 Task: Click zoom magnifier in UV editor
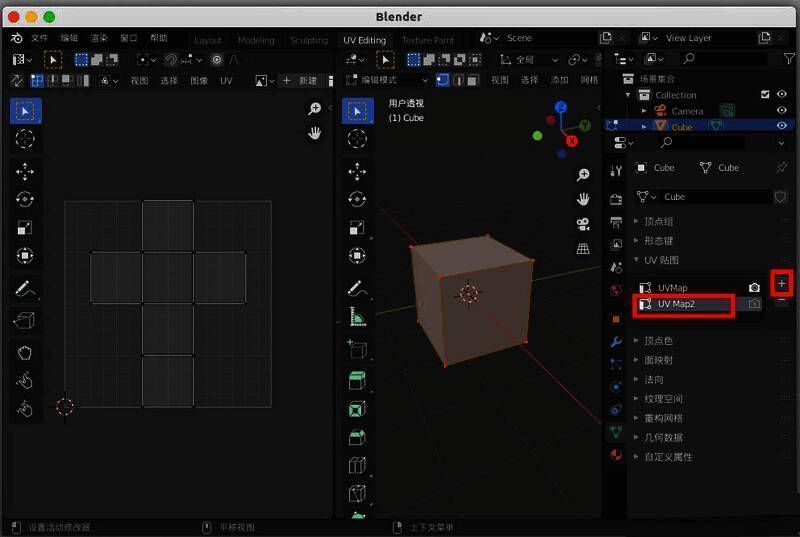[315, 109]
